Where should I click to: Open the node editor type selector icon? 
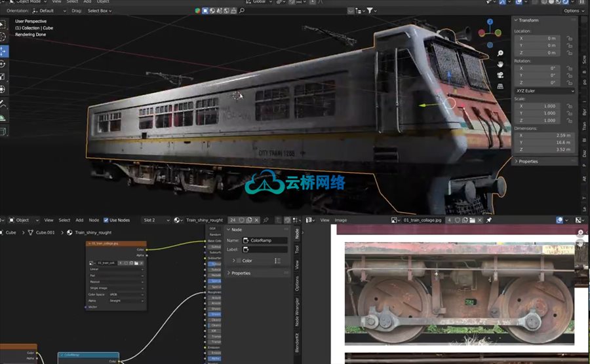[2, 220]
